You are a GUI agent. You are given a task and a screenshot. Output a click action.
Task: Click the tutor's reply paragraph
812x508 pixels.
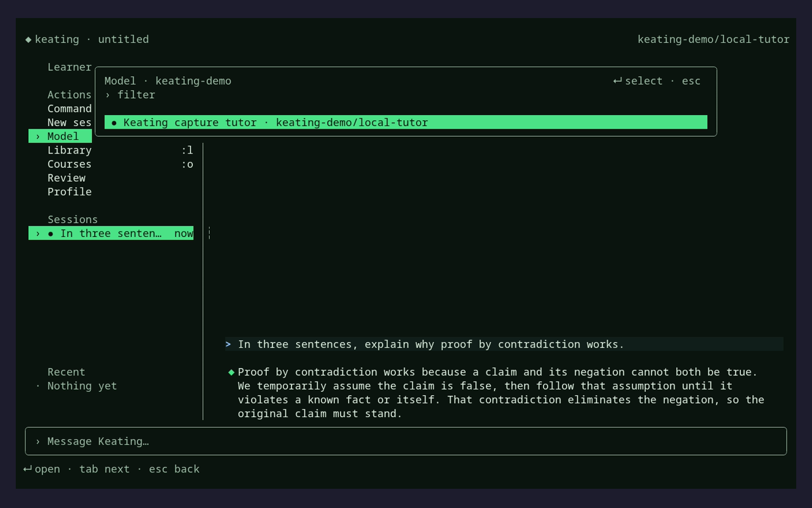click(x=501, y=393)
